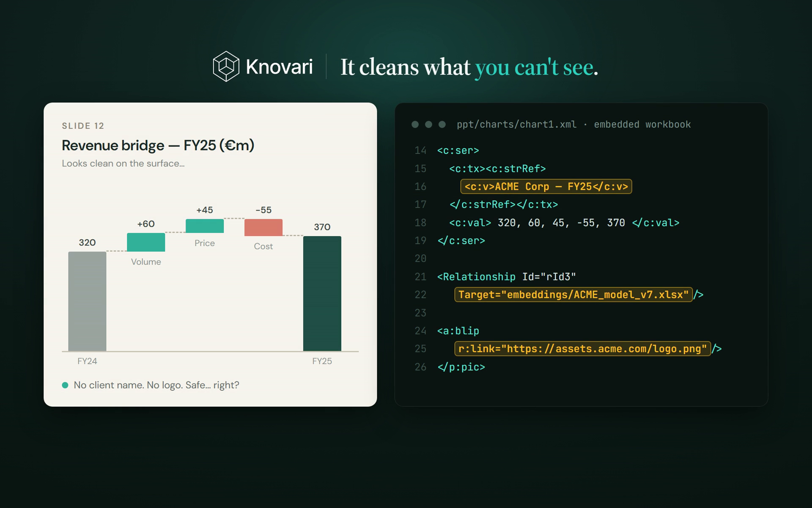Click the green bullet dot before 'No client name'

pos(65,385)
